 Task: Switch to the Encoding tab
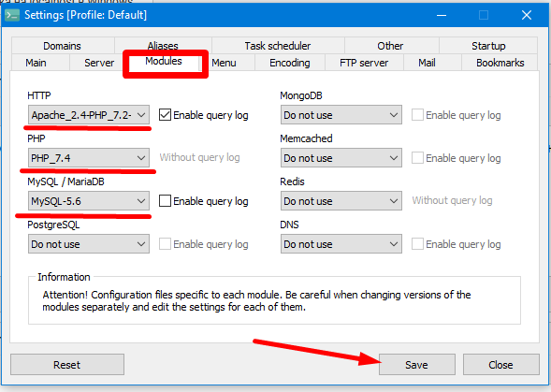(x=290, y=63)
